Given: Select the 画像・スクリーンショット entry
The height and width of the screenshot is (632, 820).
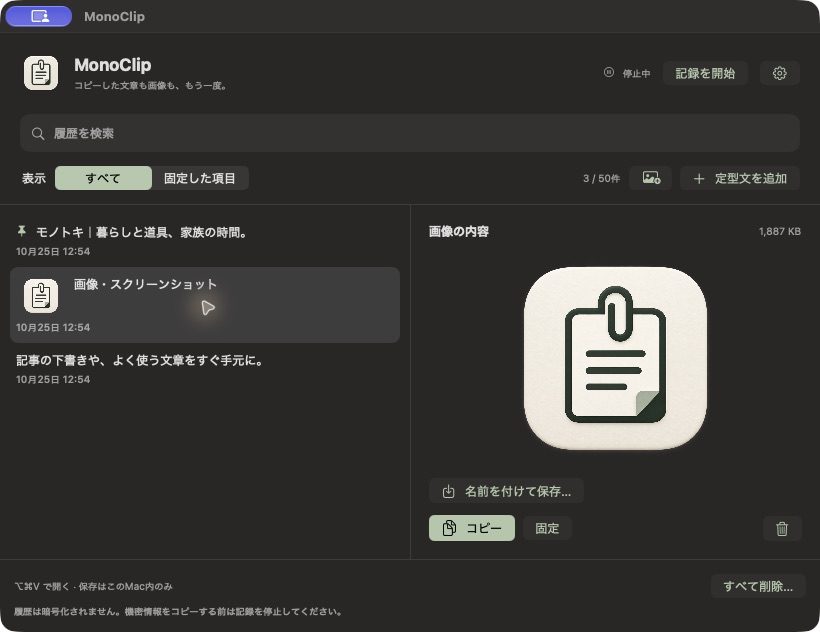Looking at the screenshot, I should 205,305.
